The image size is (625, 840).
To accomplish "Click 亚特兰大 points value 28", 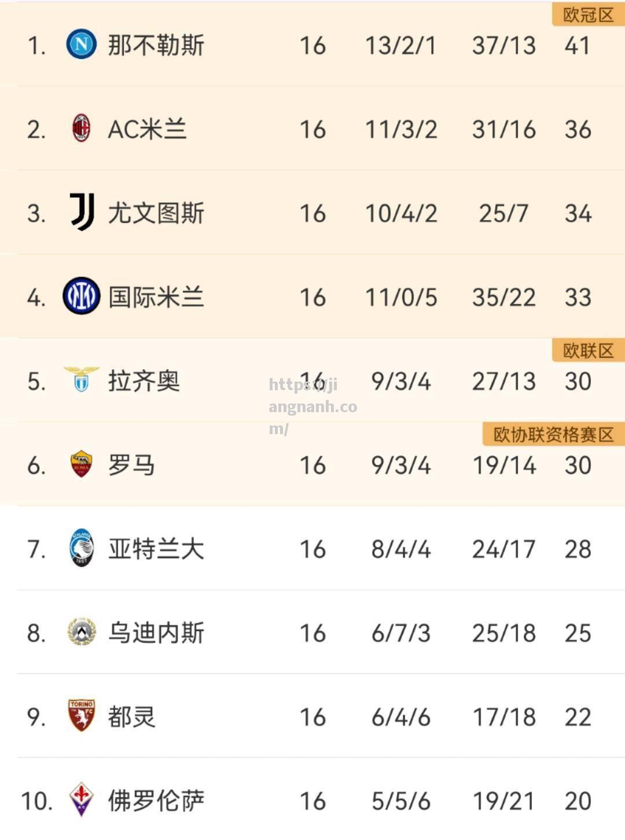I will click(x=578, y=549).
